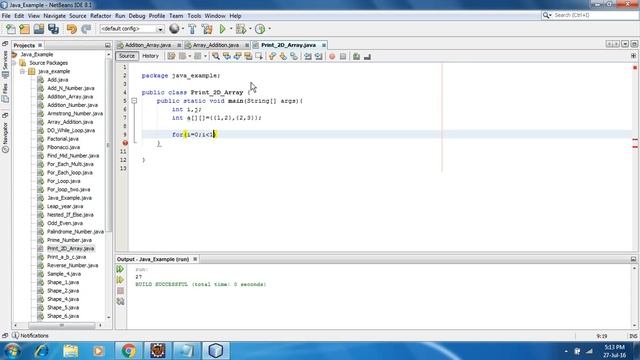The image size is (640, 360).
Task: Click the globe browser icon in the toolbar
Action: point(174,29)
